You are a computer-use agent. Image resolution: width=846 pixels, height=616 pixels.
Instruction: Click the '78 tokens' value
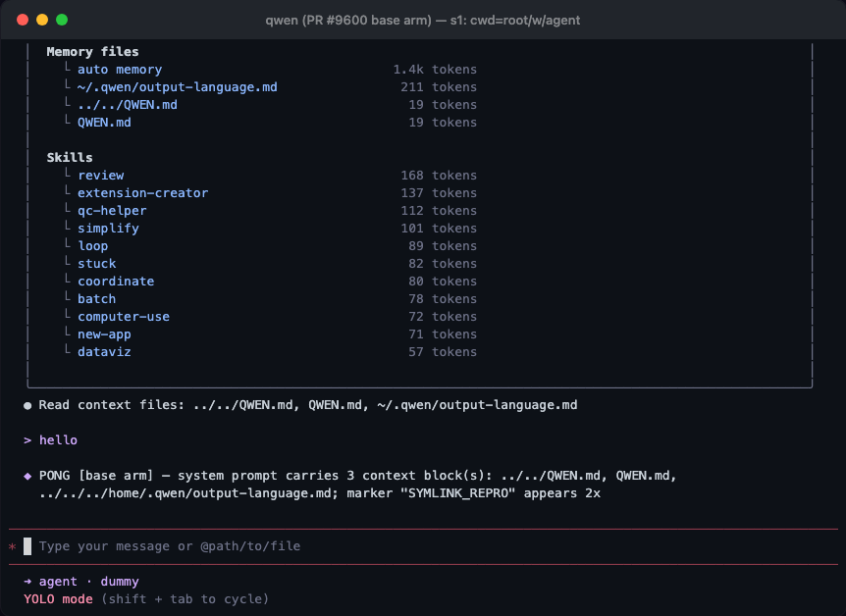point(442,299)
